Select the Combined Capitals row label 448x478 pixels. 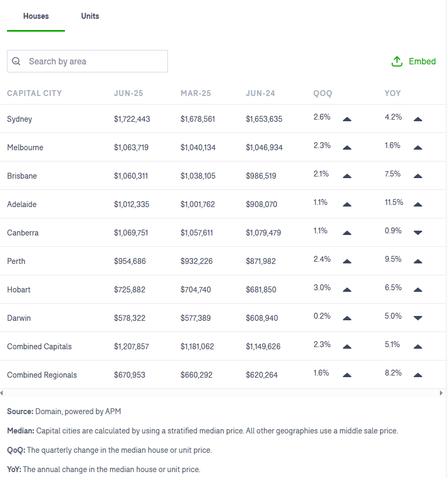tap(39, 347)
